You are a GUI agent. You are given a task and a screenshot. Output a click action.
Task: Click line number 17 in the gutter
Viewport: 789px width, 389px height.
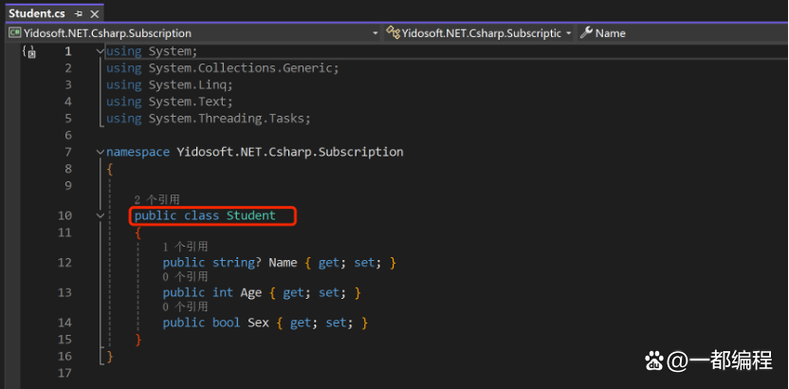tap(64, 373)
